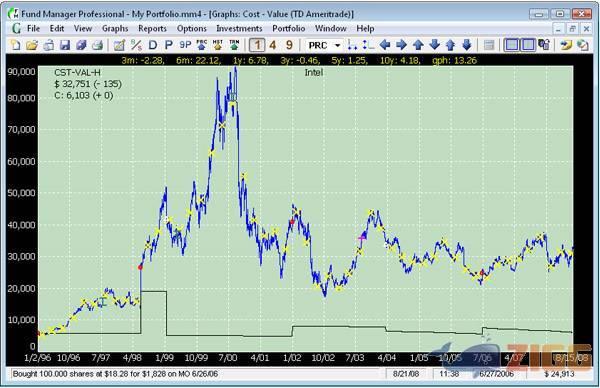
Task: Click the HST historical retrieve icon
Action: [218, 45]
